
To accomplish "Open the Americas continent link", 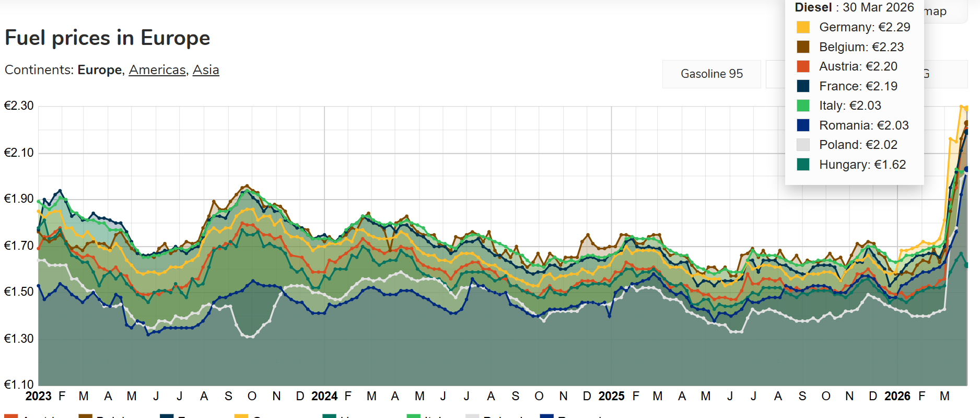I will tap(157, 70).
